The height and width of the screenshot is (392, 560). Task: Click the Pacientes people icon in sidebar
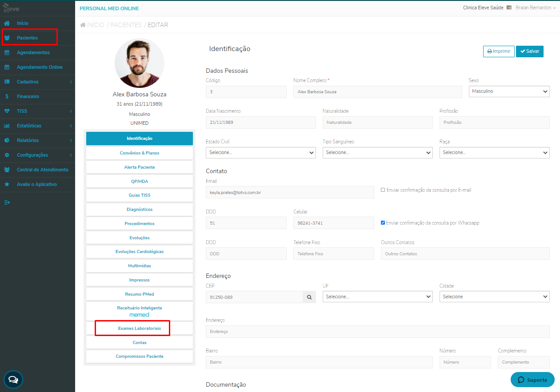[7, 38]
